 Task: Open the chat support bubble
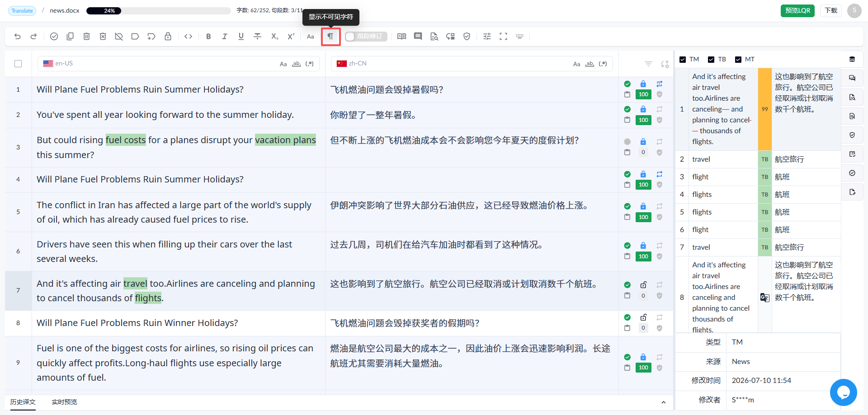click(843, 392)
